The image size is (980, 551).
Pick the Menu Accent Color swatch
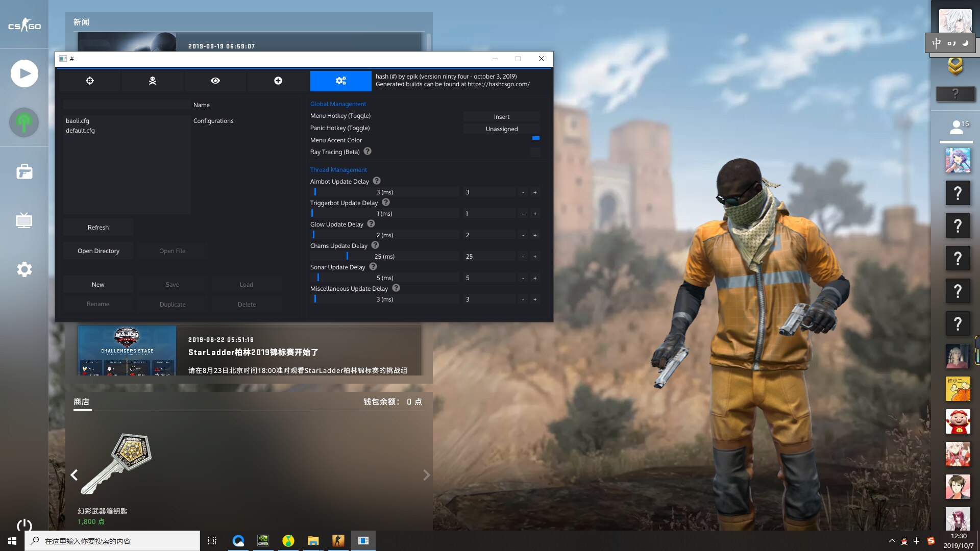[536, 138]
